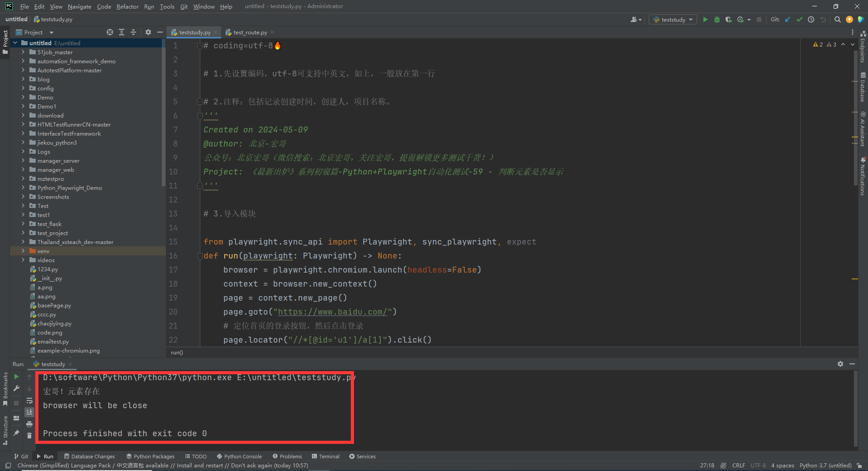Image resolution: width=868 pixels, height=471 pixels.
Task: Fold the run function at line 16
Action: pos(199,256)
